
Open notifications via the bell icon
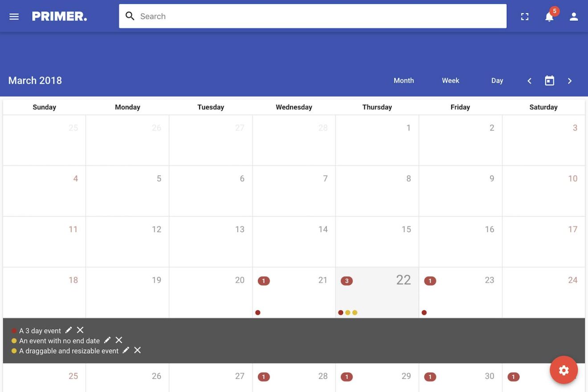pos(549,16)
